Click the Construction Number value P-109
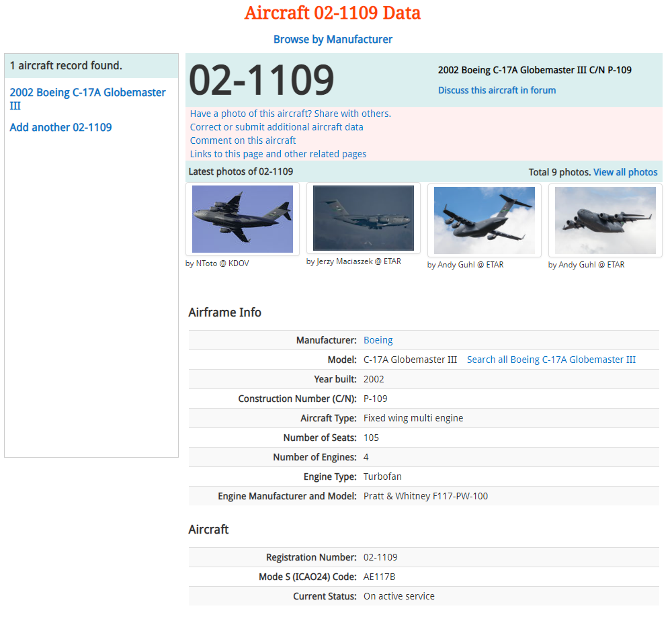This screenshot has width=672, height=621. 376,399
